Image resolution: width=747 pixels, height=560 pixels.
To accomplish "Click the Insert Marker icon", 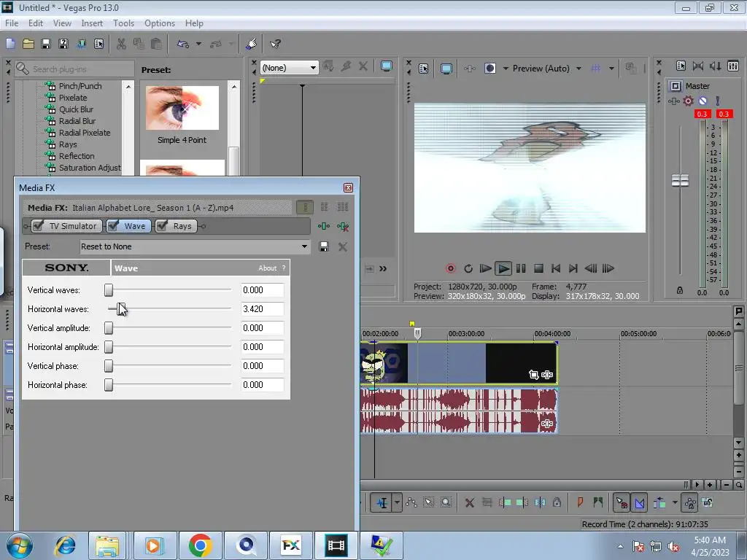I will [x=580, y=502].
